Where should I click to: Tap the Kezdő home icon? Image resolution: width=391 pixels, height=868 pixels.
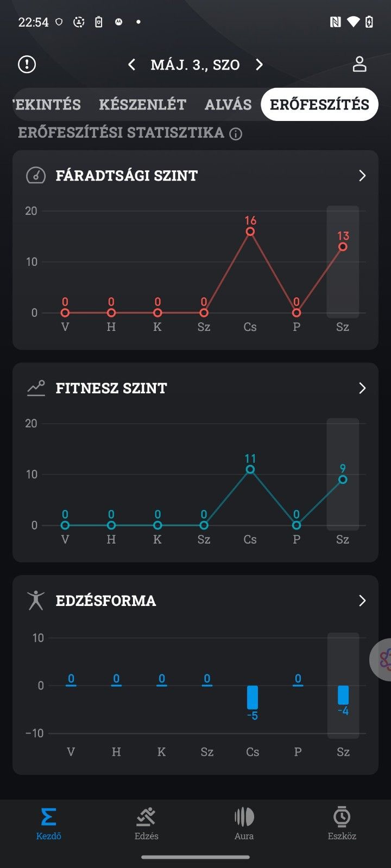point(49,823)
